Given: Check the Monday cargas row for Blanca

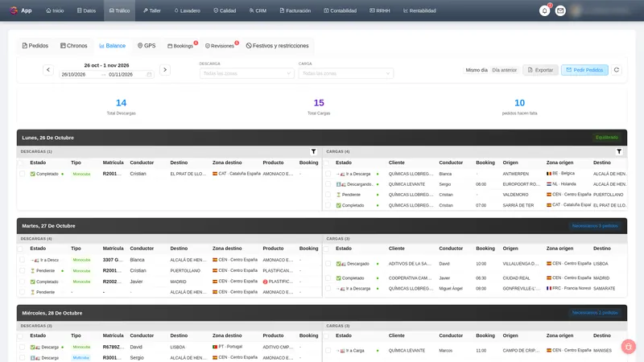Looking at the screenshot, I should pyautogui.click(x=328, y=174).
